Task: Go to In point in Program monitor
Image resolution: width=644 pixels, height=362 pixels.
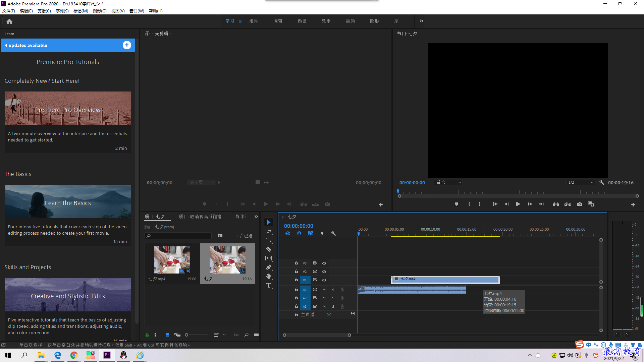Action: (495, 204)
